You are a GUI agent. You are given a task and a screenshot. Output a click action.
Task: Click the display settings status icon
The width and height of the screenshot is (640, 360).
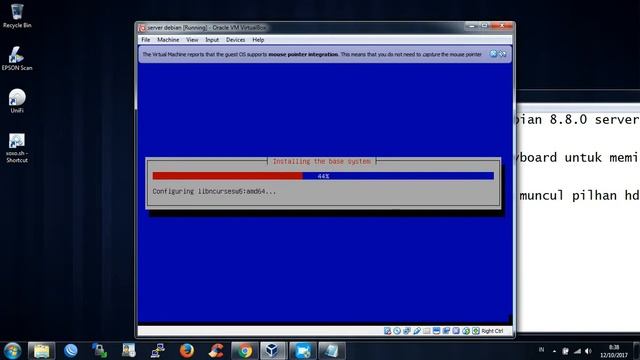(x=436, y=331)
